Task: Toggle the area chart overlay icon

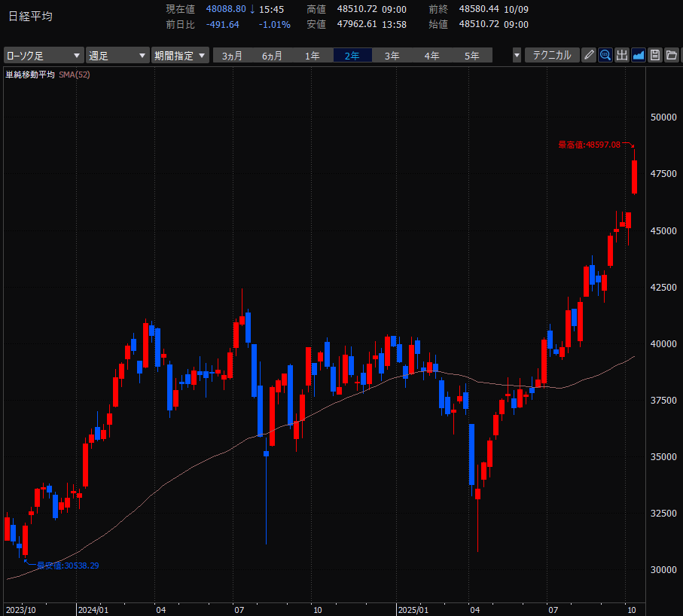Action: pos(638,55)
